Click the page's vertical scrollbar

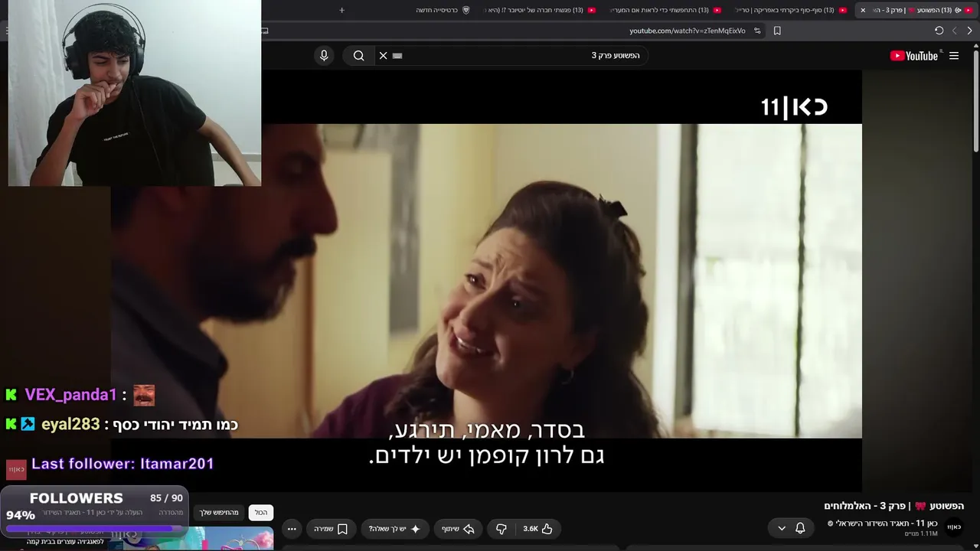[975, 99]
